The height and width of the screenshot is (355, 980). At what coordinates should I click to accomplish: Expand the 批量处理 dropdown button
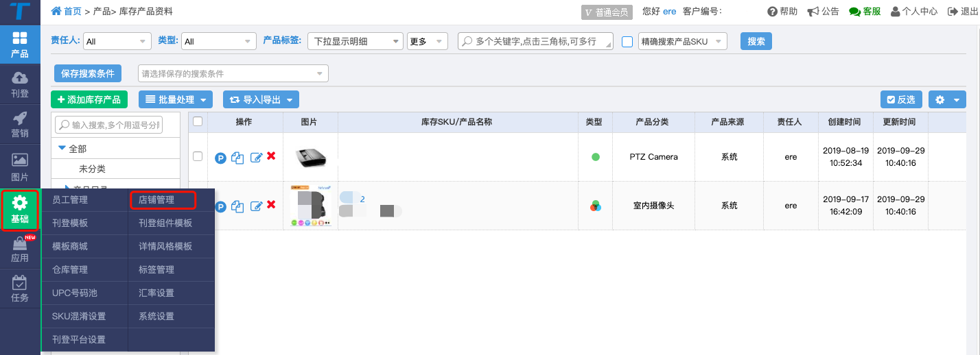click(x=176, y=99)
